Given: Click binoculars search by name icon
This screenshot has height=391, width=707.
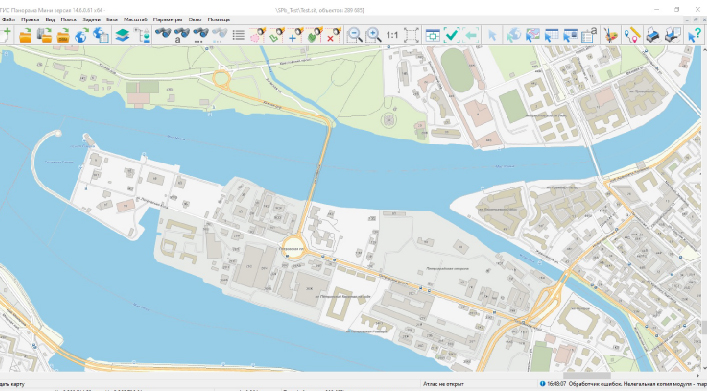Looking at the screenshot, I should click(182, 35).
